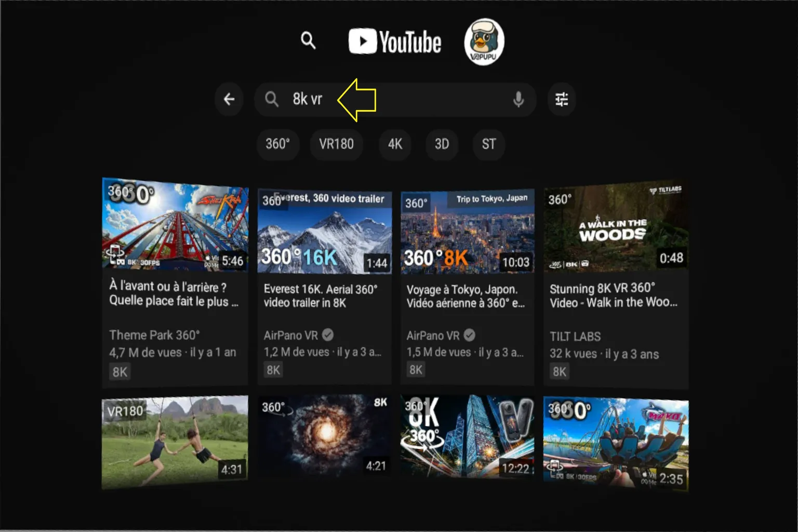Click the 8K badge under TILT LABS video
The width and height of the screenshot is (798, 532).
pyautogui.click(x=560, y=371)
